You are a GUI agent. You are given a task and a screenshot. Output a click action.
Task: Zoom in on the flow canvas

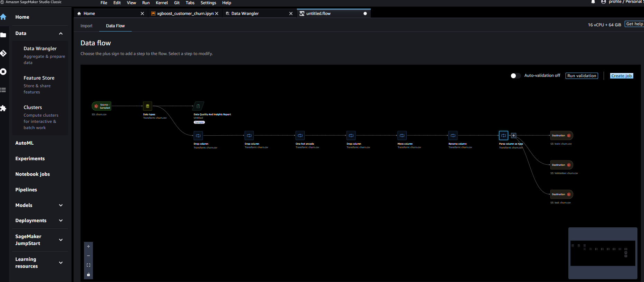88,246
